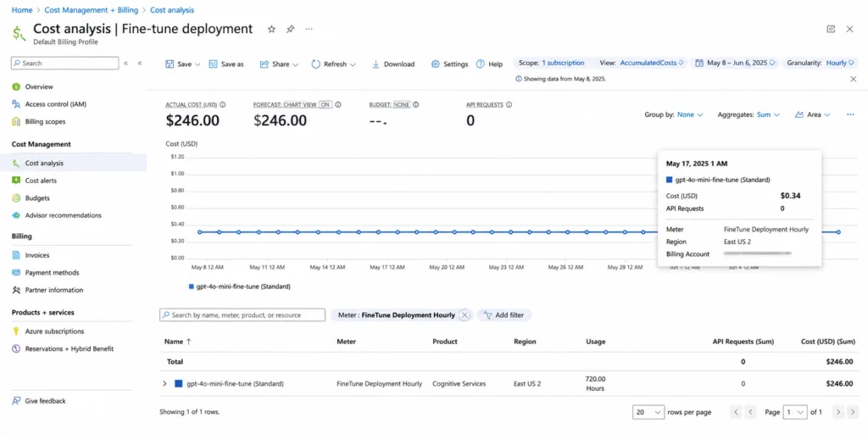Click the Save icon in the toolbar
This screenshot has height=434, width=868.
pos(170,64)
